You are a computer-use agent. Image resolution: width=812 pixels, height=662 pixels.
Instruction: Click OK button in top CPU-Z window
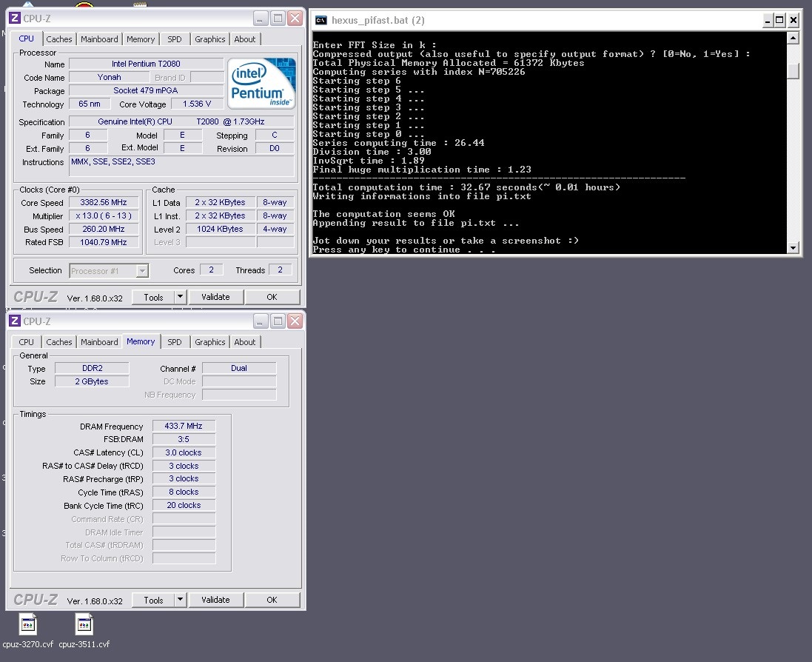(272, 297)
